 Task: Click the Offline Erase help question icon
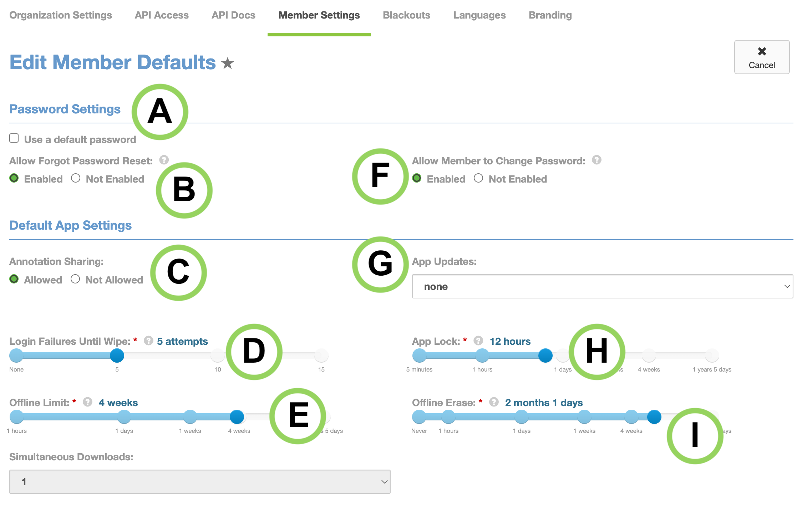point(494,402)
